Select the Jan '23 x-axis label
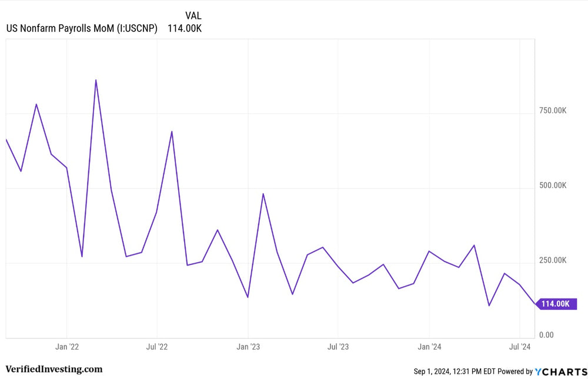Image resolution: width=588 pixels, height=379 pixels. [248, 347]
